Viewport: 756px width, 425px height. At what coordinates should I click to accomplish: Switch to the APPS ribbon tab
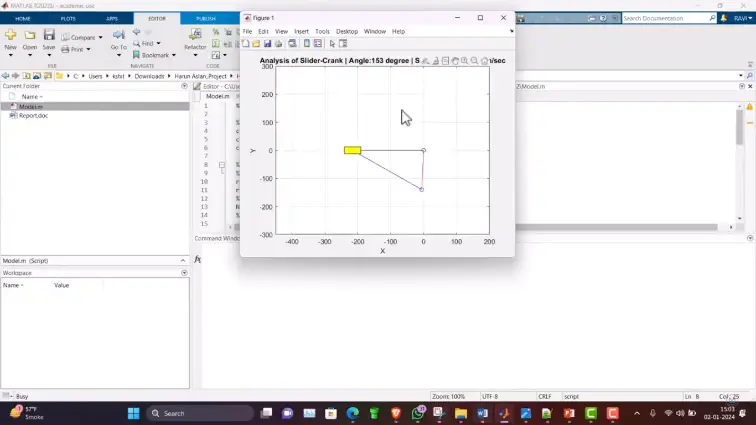(112, 18)
